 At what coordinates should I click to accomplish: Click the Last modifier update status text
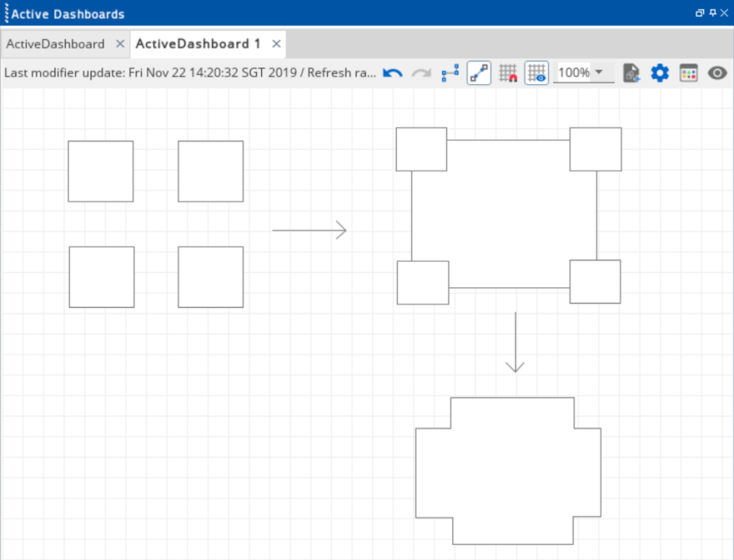tap(190, 73)
